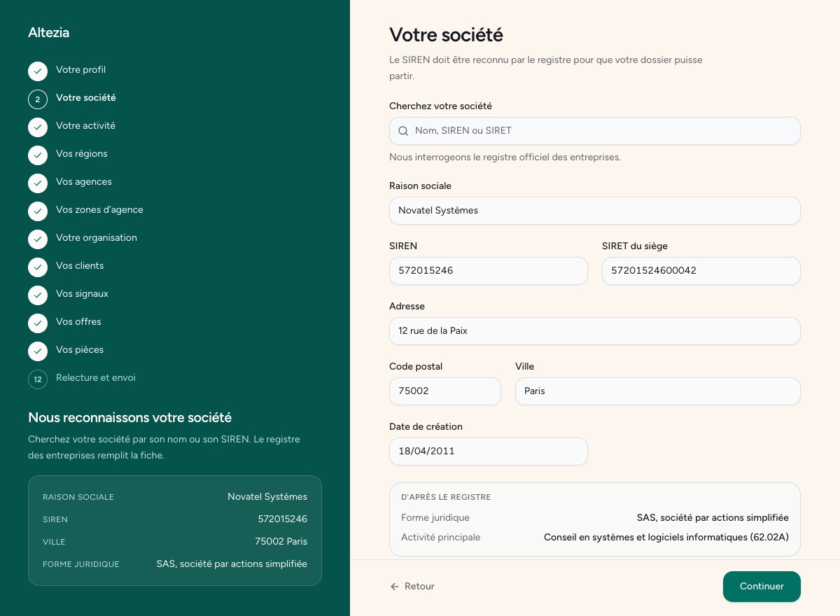Click the Code postal field
The image size is (840, 616).
tap(445, 391)
